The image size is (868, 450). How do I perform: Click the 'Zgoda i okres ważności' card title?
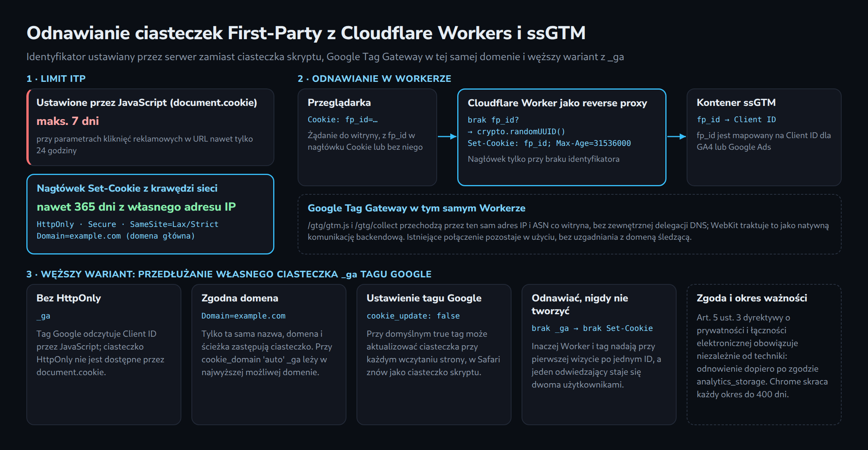(x=752, y=298)
